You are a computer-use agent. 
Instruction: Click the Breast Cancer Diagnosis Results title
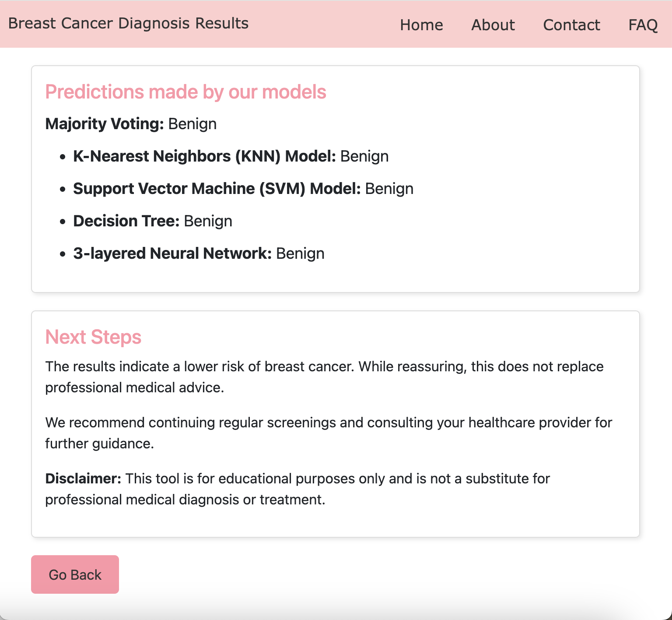click(128, 23)
